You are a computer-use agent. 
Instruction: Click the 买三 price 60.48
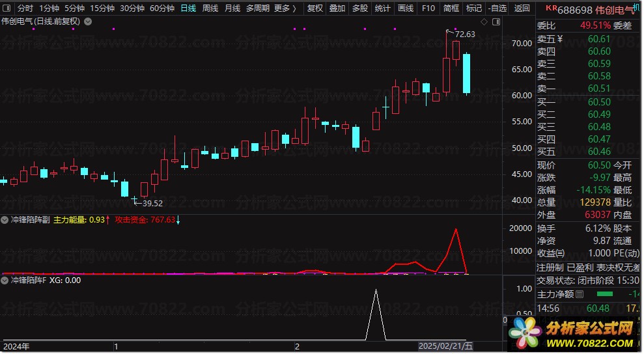599,126
